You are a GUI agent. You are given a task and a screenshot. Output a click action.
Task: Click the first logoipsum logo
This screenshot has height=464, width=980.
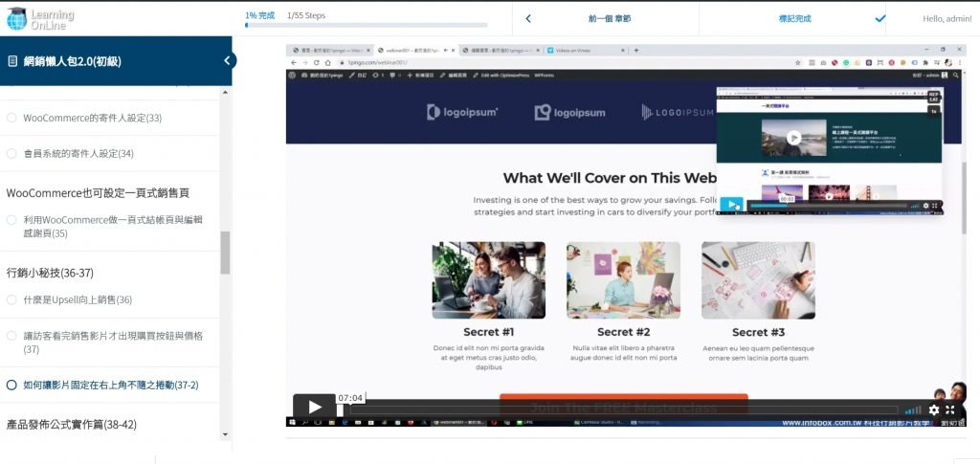[x=462, y=112]
